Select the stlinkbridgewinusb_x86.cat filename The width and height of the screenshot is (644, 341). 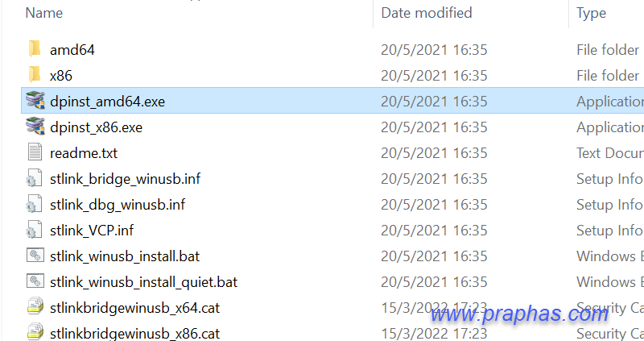pyautogui.click(x=134, y=333)
